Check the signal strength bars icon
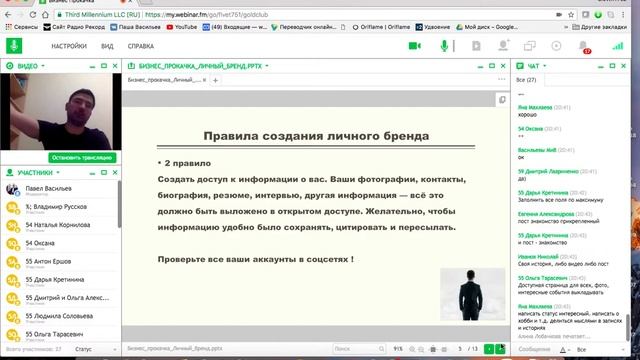Image resolution: width=640 pixels, height=360 pixels. pos(618,46)
